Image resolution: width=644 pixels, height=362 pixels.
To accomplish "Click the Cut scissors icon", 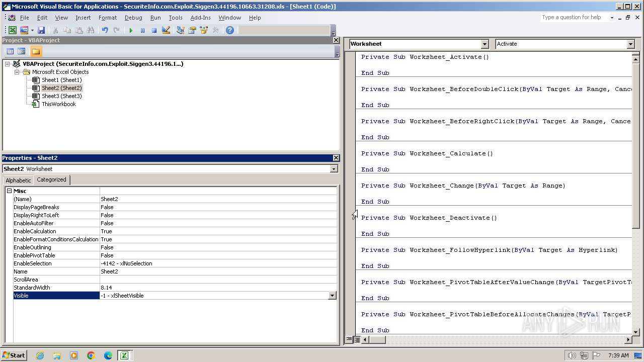I will (56, 31).
